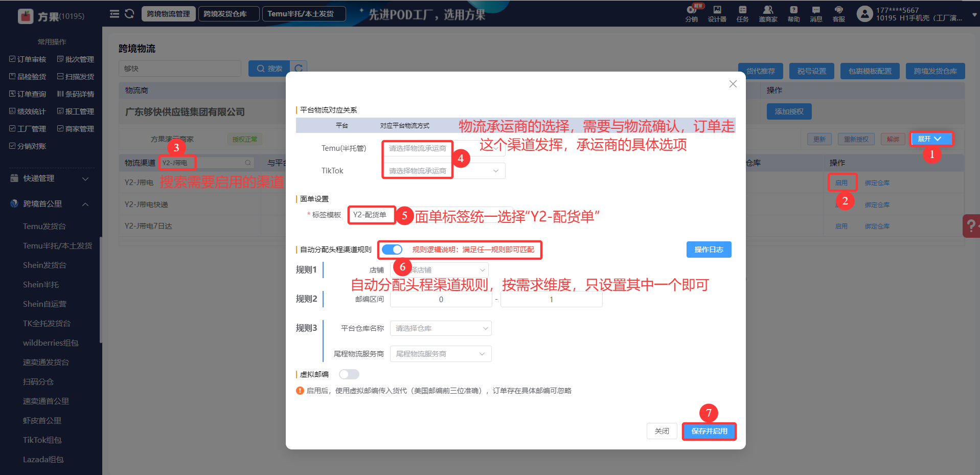Click 启用 link in the Y2-J带电7日达 row
Image resolution: width=980 pixels, height=475 pixels.
tap(841, 226)
